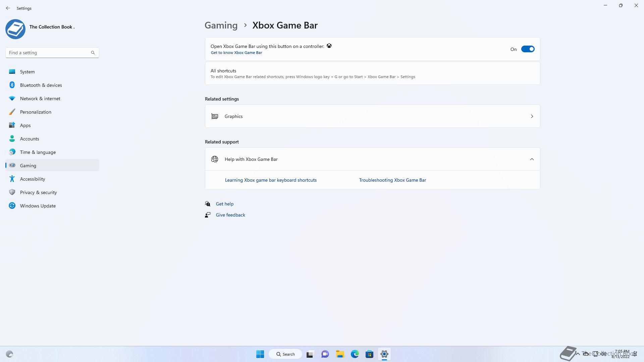The width and height of the screenshot is (644, 362).
Task: Select Network & internet in sidebar
Action: pos(52,98)
